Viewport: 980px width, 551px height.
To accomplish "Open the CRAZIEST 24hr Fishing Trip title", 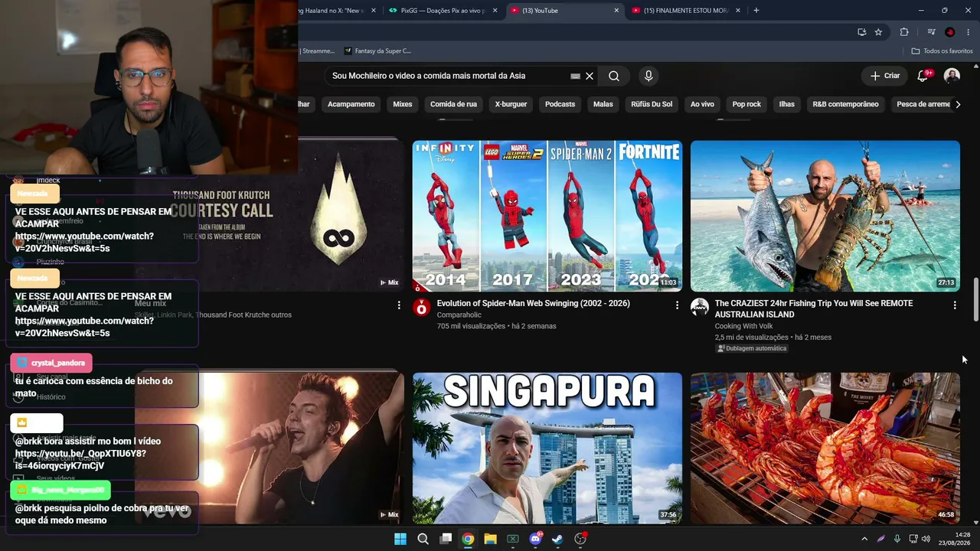I will (814, 309).
